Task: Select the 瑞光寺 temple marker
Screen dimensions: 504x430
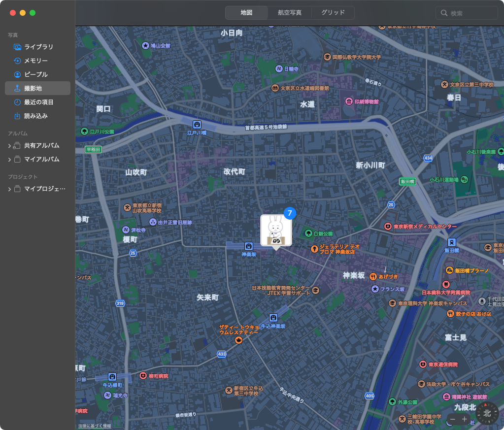Action: click(108, 396)
